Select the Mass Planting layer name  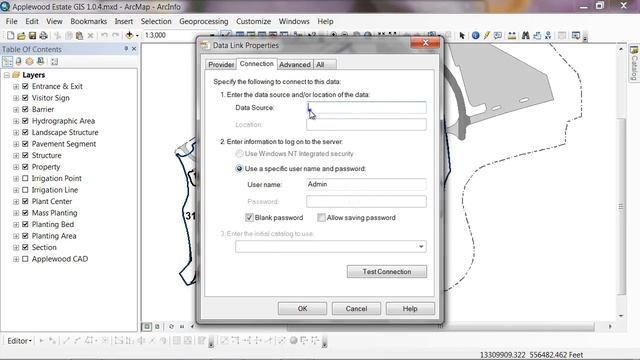(54, 213)
